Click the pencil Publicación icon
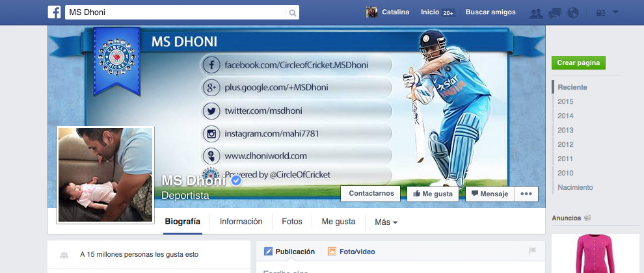 (268, 252)
